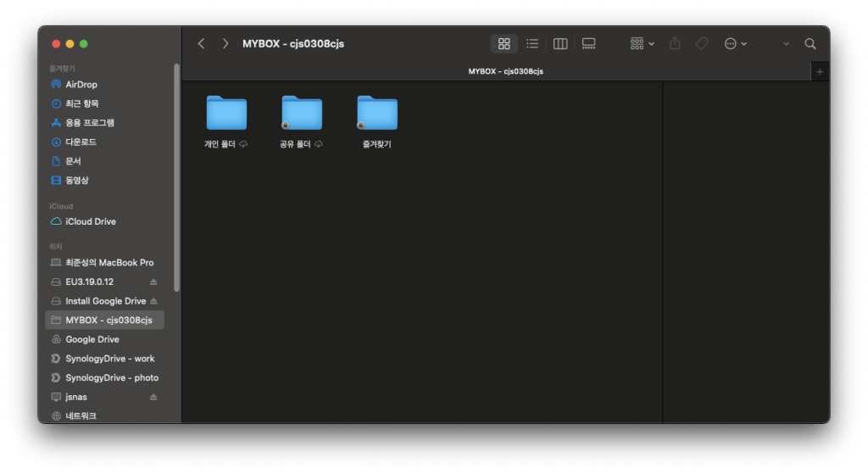This screenshot has height=474, width=868.
Task: Switch to list view
Action: [x=532, y=43]
